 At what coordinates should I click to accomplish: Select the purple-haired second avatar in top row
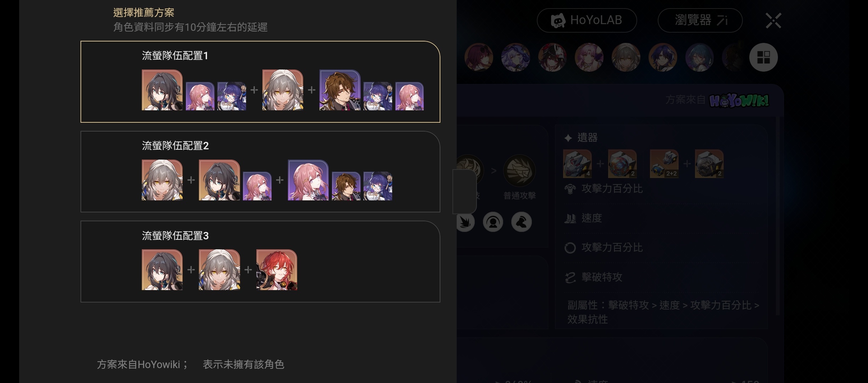(x=516, y=57)
